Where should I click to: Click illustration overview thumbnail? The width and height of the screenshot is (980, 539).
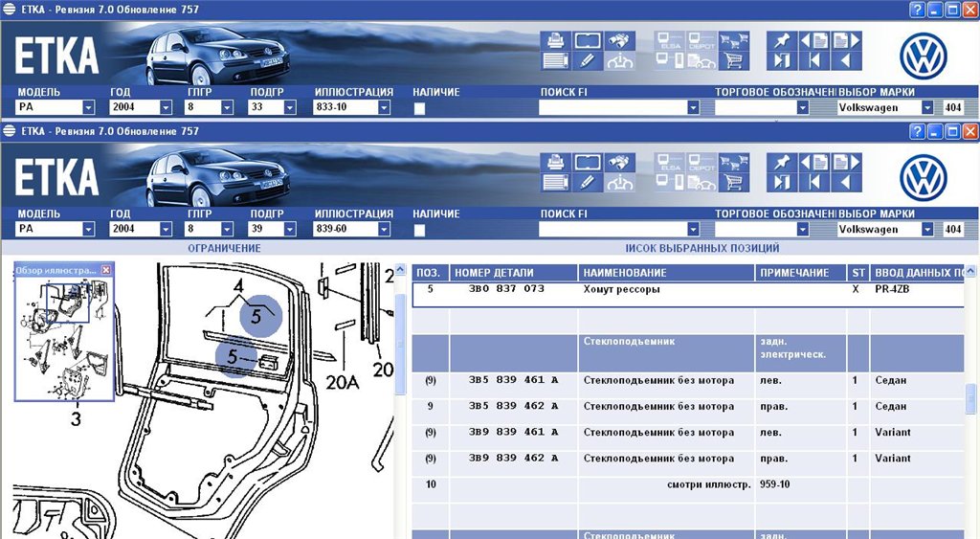(64, 338)
